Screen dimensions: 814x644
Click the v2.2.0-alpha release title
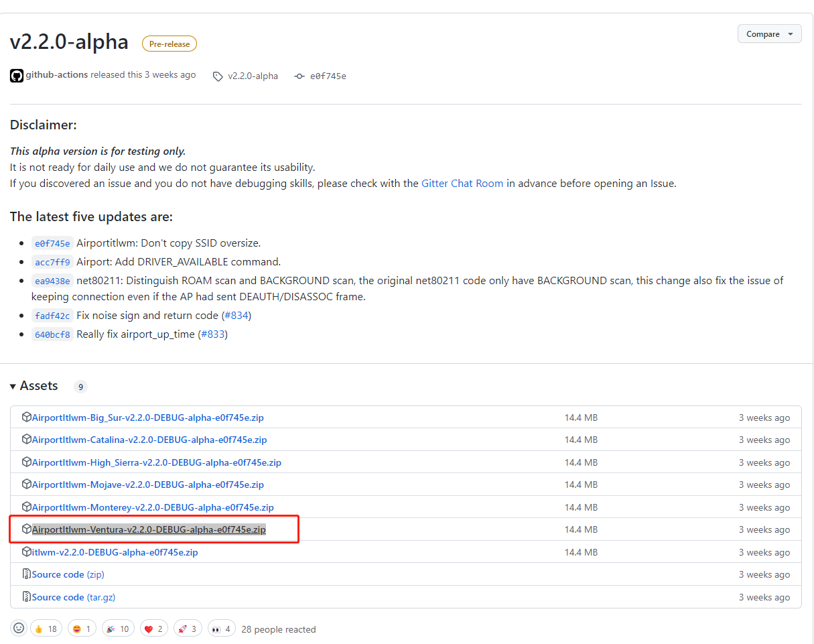coord(69,42)
